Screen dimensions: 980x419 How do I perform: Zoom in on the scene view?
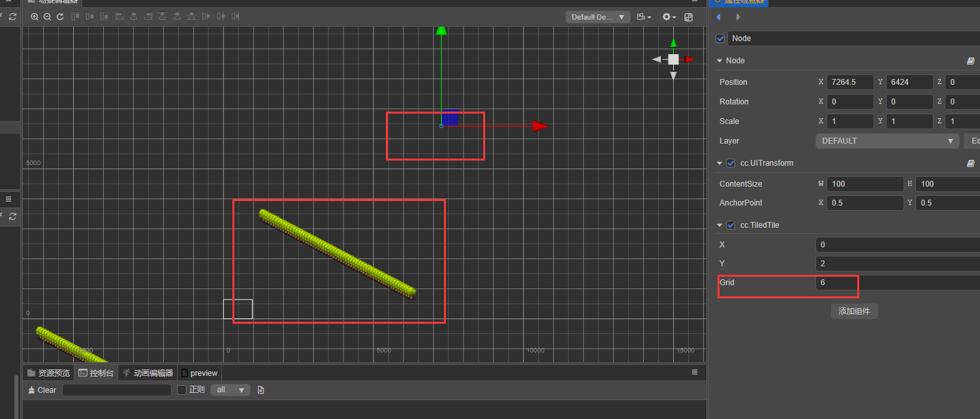click(x=35, y=16)
